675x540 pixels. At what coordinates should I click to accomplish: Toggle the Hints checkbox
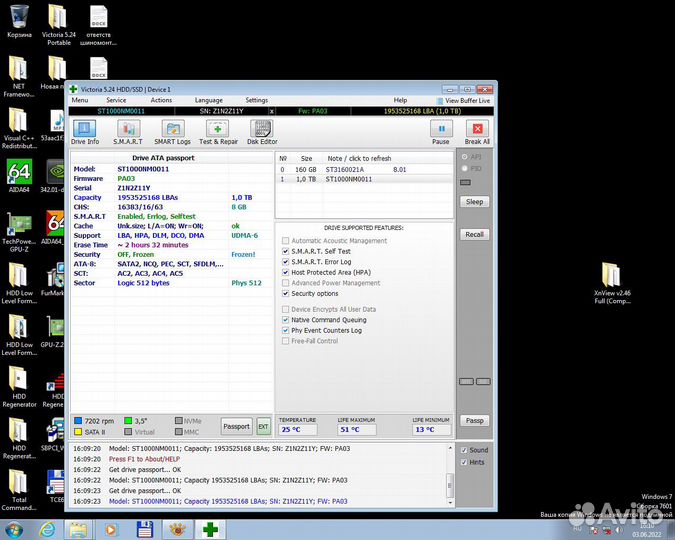(x=464, y=462)
